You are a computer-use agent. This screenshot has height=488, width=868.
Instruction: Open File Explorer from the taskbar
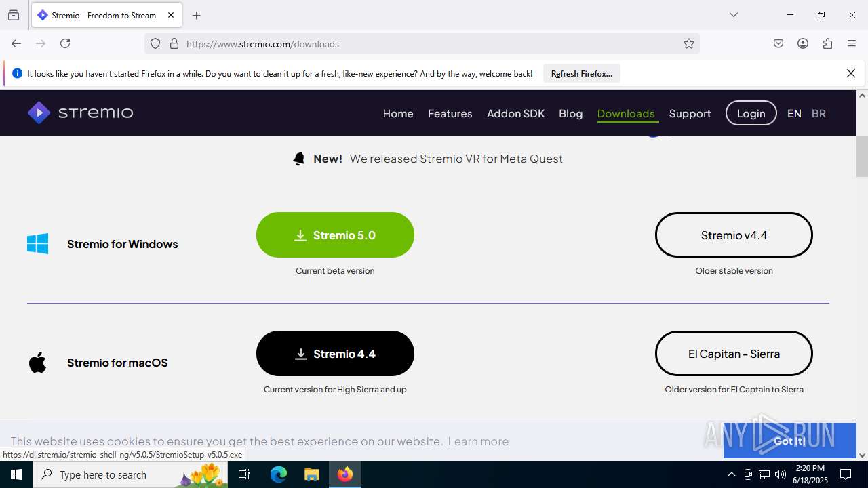(311, 474)
